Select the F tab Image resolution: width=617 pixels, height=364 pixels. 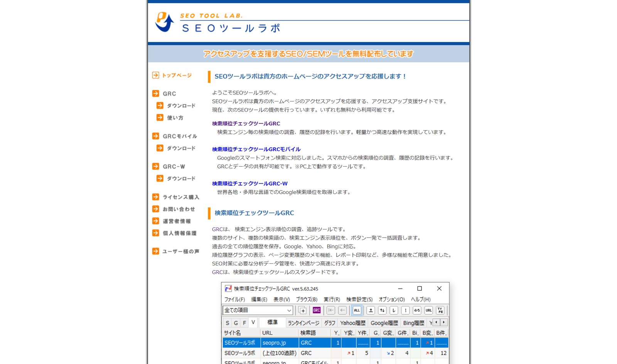(x=244, y=323)
